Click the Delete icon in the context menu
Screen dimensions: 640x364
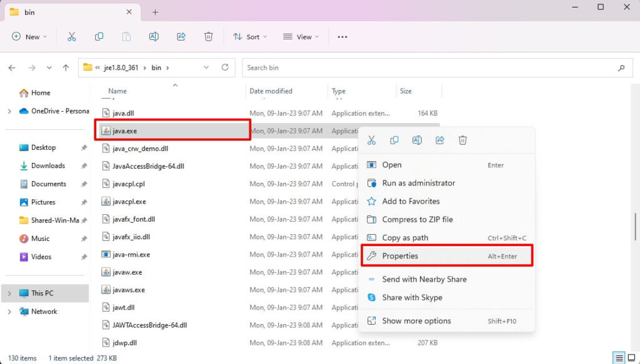(462, 140)
